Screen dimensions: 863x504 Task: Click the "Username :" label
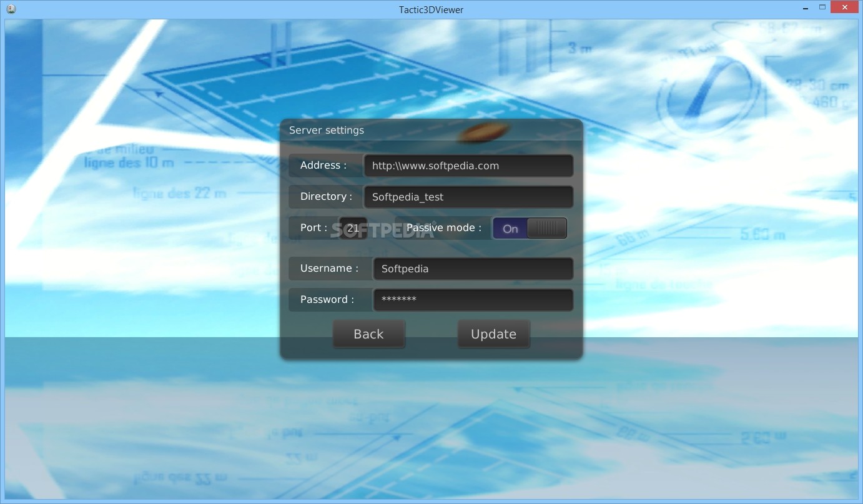[x=329, y=269]
